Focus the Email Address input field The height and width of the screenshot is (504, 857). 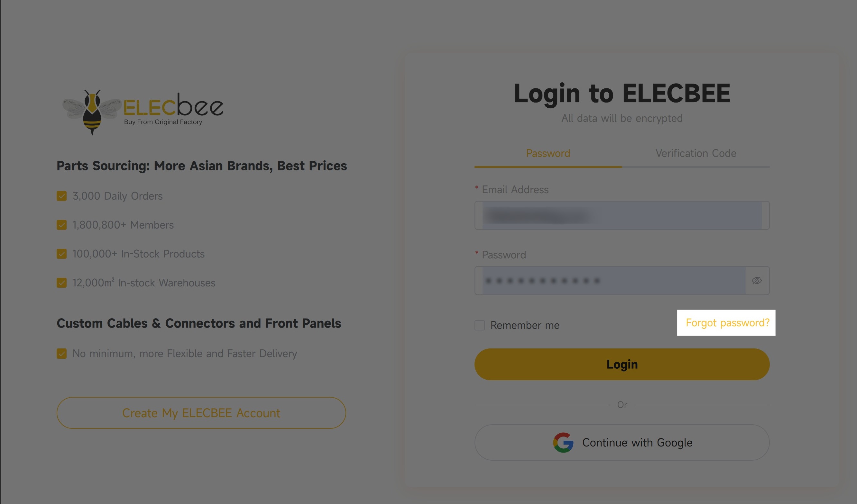(622, 215)
